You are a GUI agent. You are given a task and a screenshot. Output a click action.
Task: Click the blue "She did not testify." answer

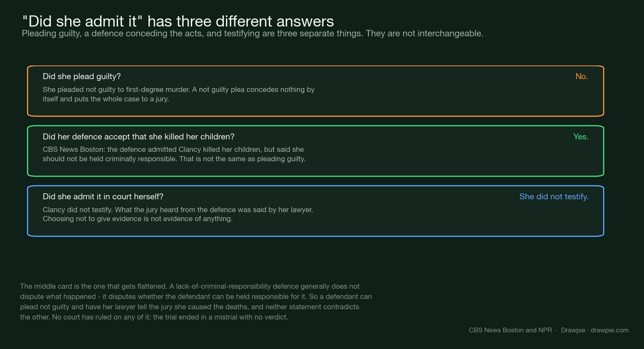coord(554,197)
